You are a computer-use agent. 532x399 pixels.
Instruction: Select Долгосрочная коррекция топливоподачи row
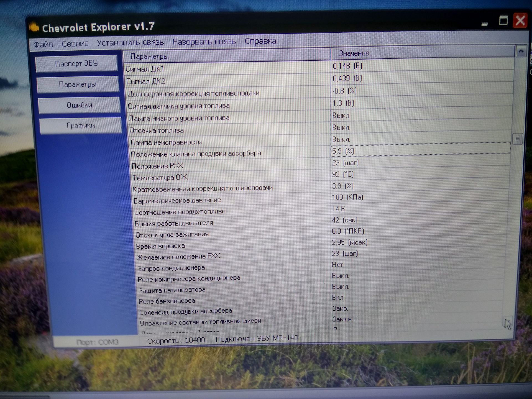[319, 92]
